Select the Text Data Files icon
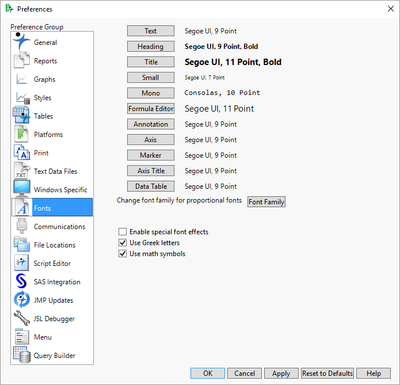Screen dimensions: 400x385 [22, 171]
